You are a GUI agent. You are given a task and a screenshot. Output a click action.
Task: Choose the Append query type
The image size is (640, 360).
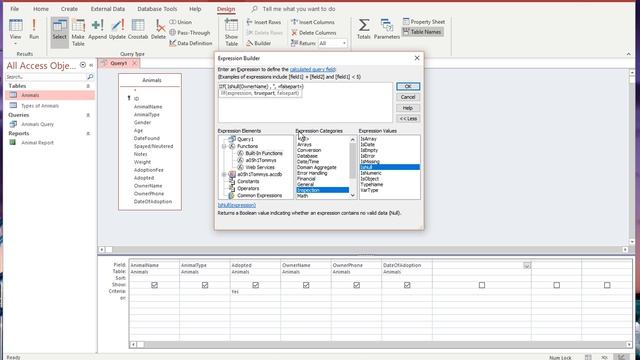[x=97, y=29]
